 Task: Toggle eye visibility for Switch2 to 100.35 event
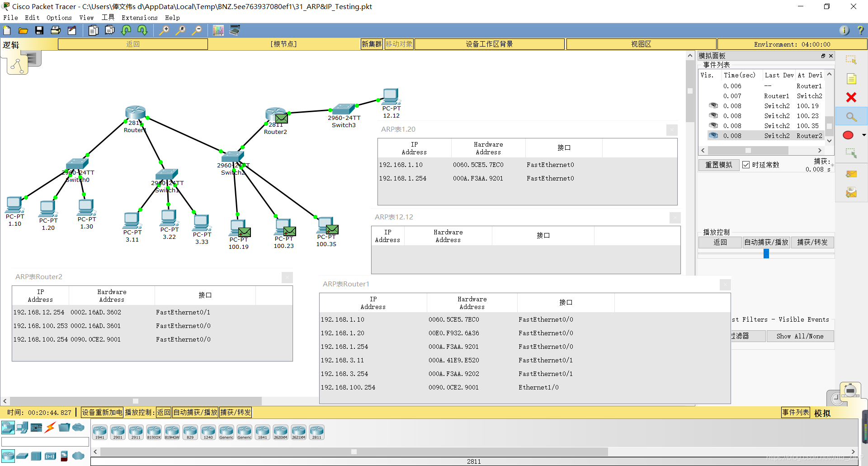click(x=713, y=125)
